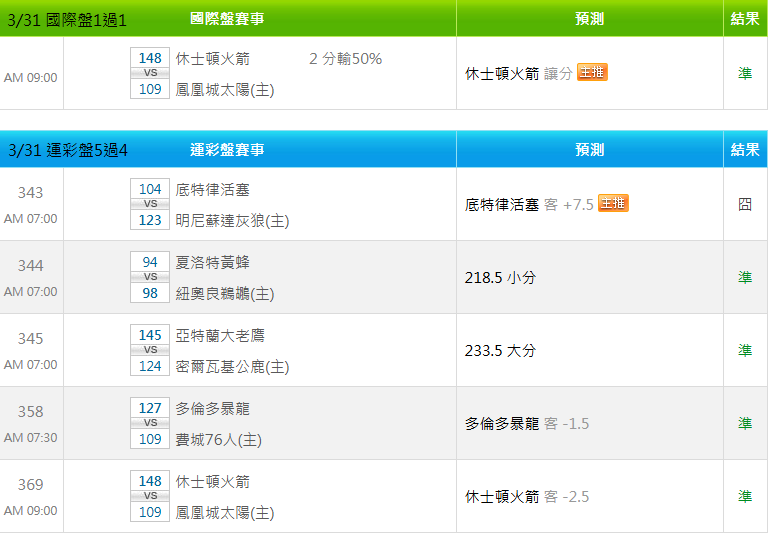Image resolution: width=768 pixels, height=533 pixels.
Task: Click team 鳳凰城太陽(主) in 國際盤賽事 row
Action: click(225, 90)
